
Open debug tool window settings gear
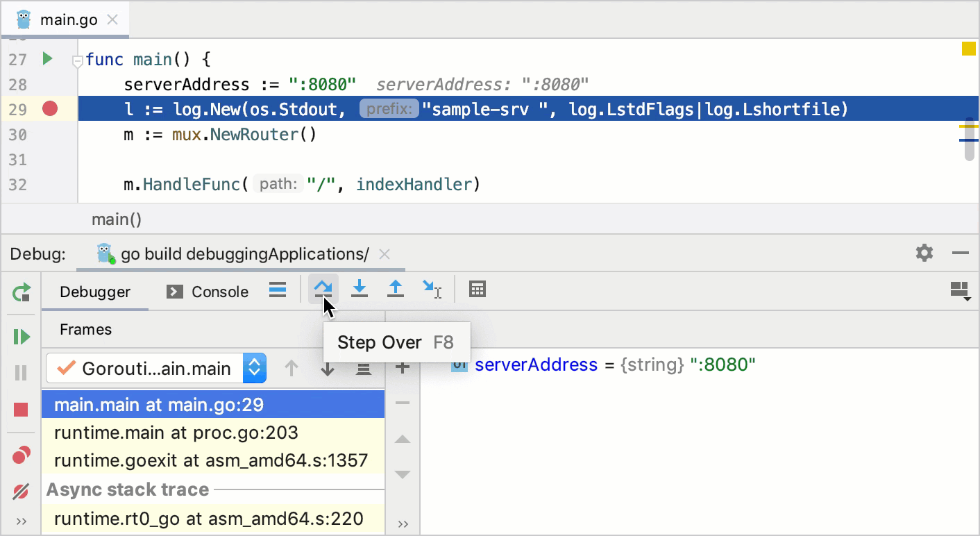(x=924, y=253)
